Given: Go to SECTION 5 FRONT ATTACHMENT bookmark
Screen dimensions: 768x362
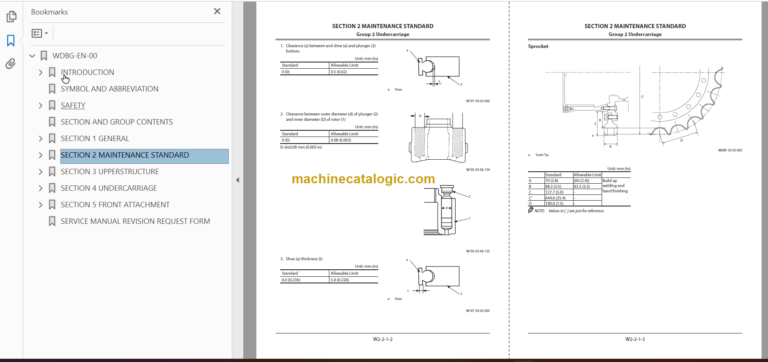Looking at the screenshot, I should 115,205.
